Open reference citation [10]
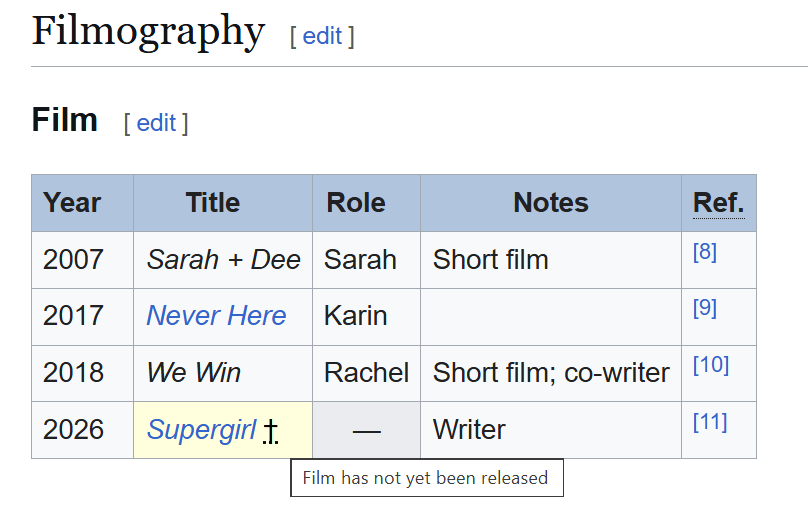Image resolution: width=808 pixels, height=510 pixels. [710, 365]
